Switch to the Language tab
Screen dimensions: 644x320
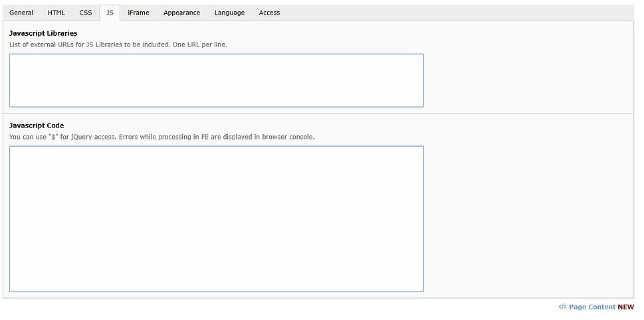229,13
